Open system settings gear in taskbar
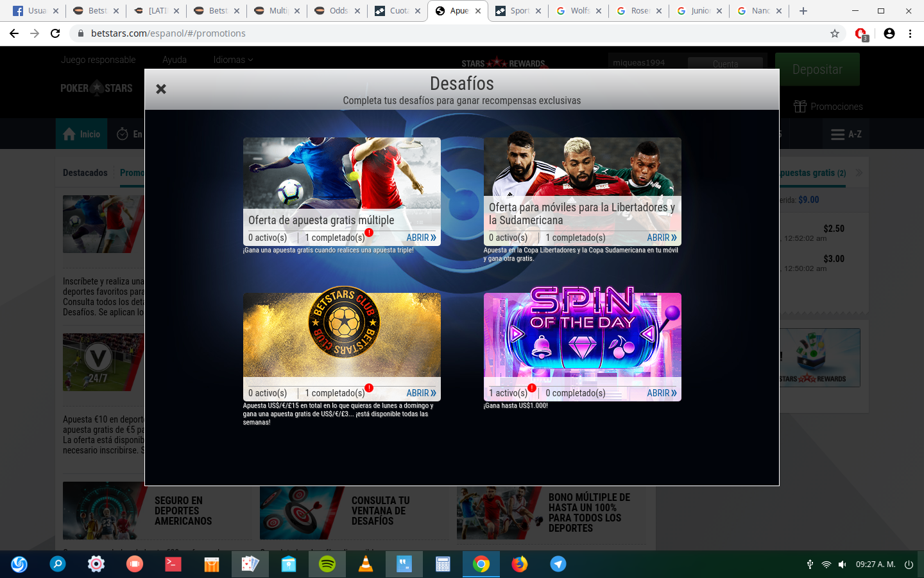 (x=96, y=564)
